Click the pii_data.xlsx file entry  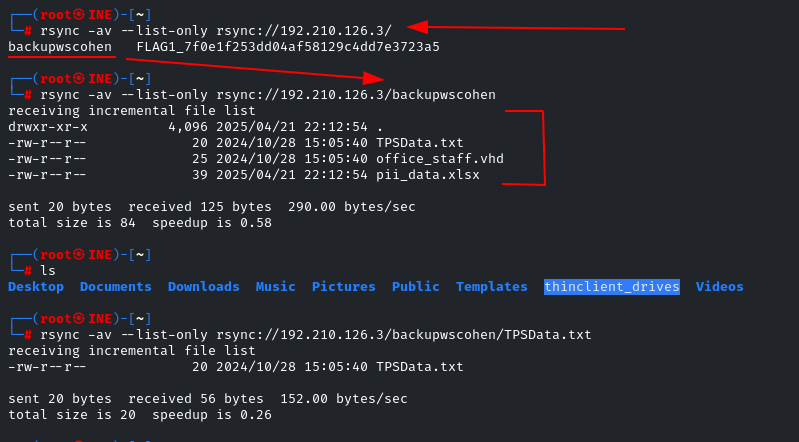(428, 175)
